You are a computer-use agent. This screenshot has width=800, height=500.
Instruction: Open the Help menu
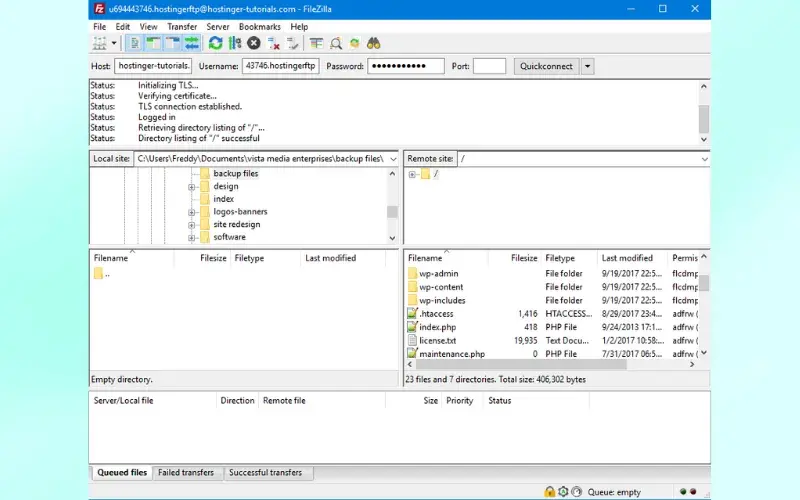click(299, 27)
